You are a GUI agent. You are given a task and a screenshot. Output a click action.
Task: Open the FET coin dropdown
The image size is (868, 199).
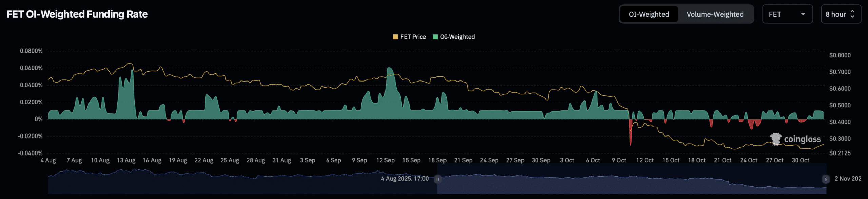click(x=787, y=14)
